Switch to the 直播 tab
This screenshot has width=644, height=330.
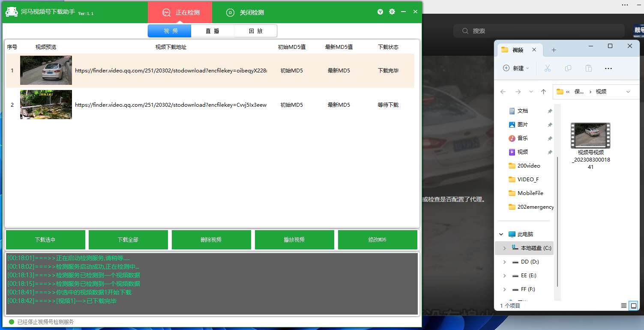[x=212, y=30]
